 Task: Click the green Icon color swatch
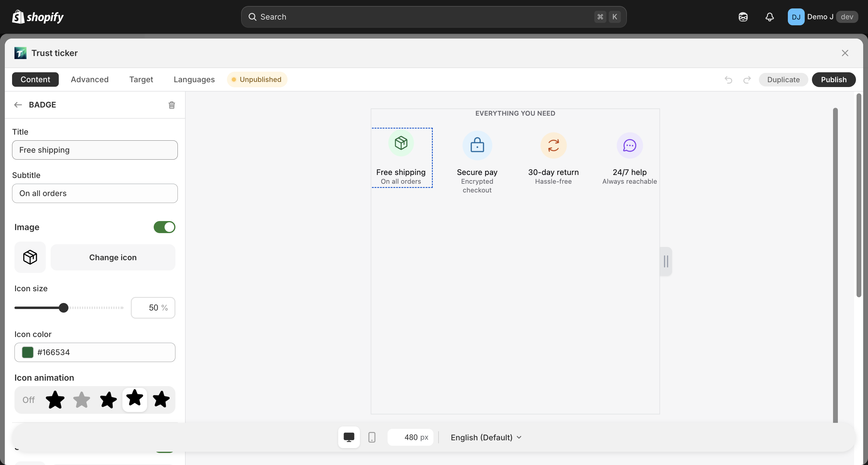(28, 352)
